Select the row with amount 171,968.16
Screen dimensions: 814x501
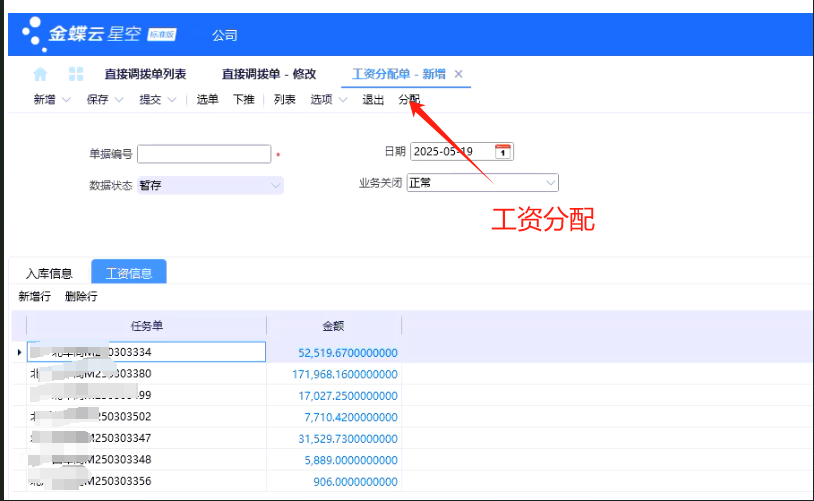[x=348, y=374]
